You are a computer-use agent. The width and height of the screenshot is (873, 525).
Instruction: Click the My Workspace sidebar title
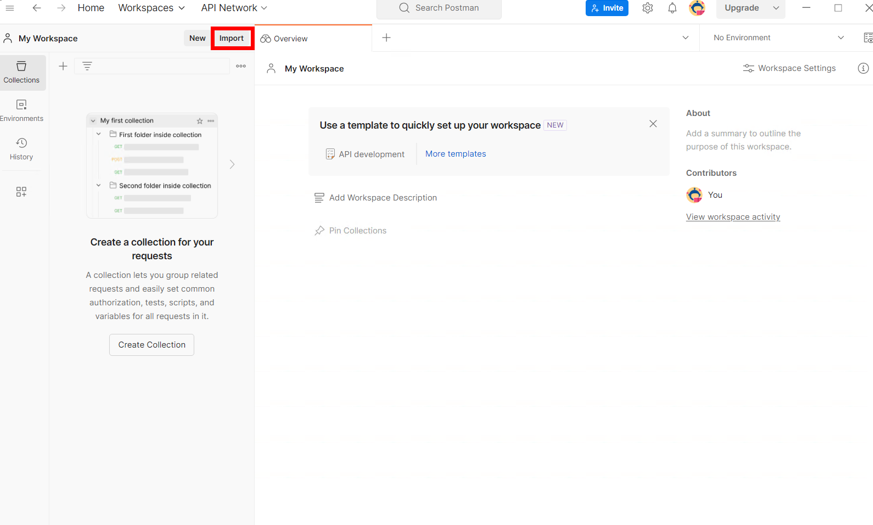(48, 38)
